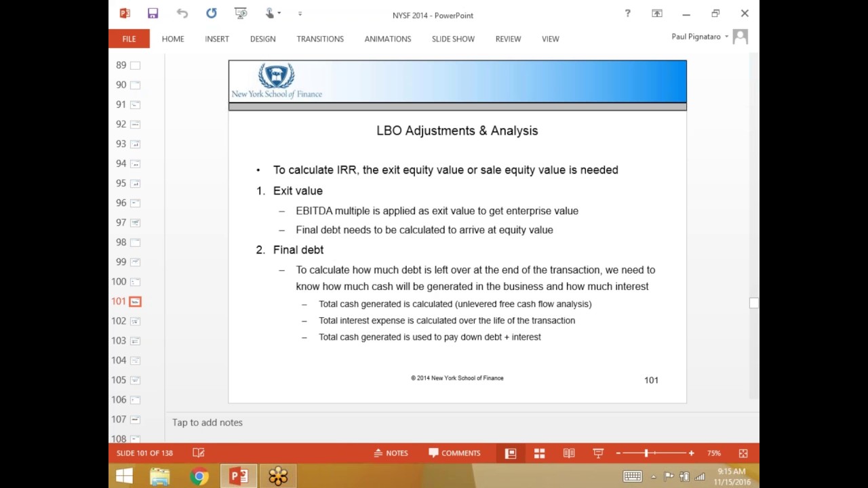Click the Save icon in quick access toolbar
868x488 pixels.
(153, 14)
